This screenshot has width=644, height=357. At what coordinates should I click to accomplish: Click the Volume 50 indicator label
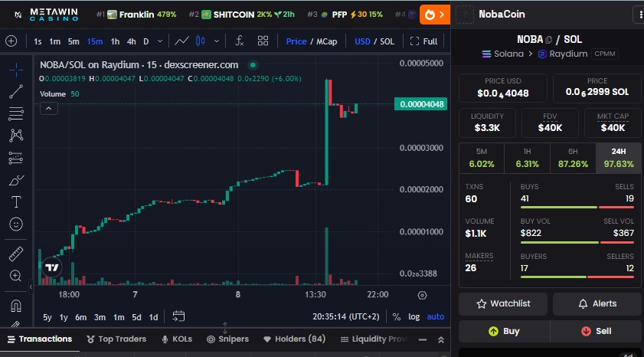(x=60, y=94)
